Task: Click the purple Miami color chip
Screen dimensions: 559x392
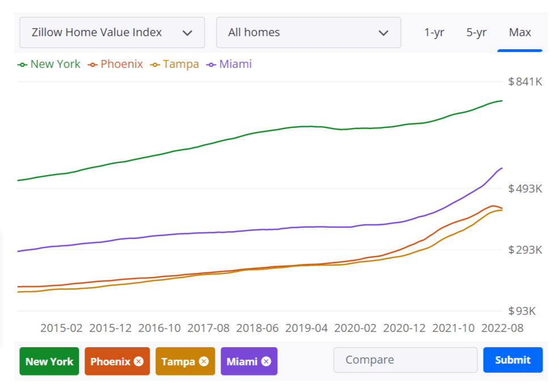Action: (242, 361)
